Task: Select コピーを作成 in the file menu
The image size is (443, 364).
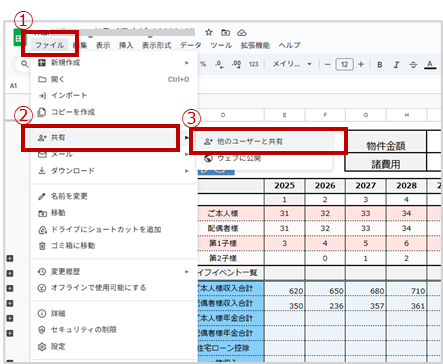Action: tap(114, 112)
